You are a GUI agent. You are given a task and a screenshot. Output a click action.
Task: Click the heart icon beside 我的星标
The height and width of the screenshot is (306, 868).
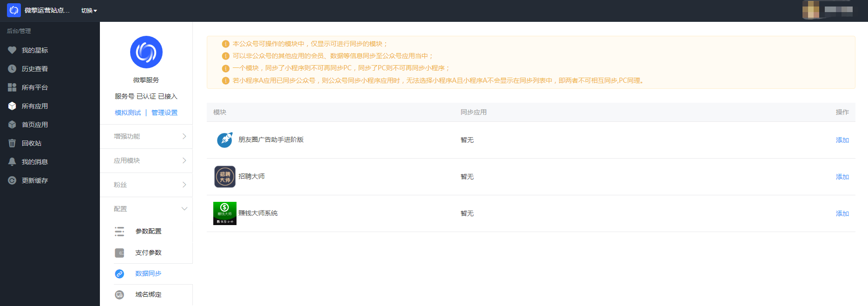click(x=12, y=50)
